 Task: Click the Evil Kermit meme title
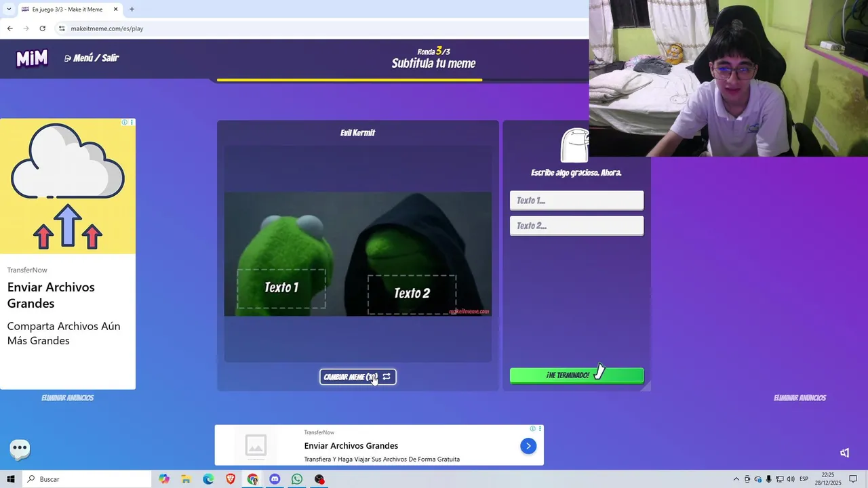[357, 133]
